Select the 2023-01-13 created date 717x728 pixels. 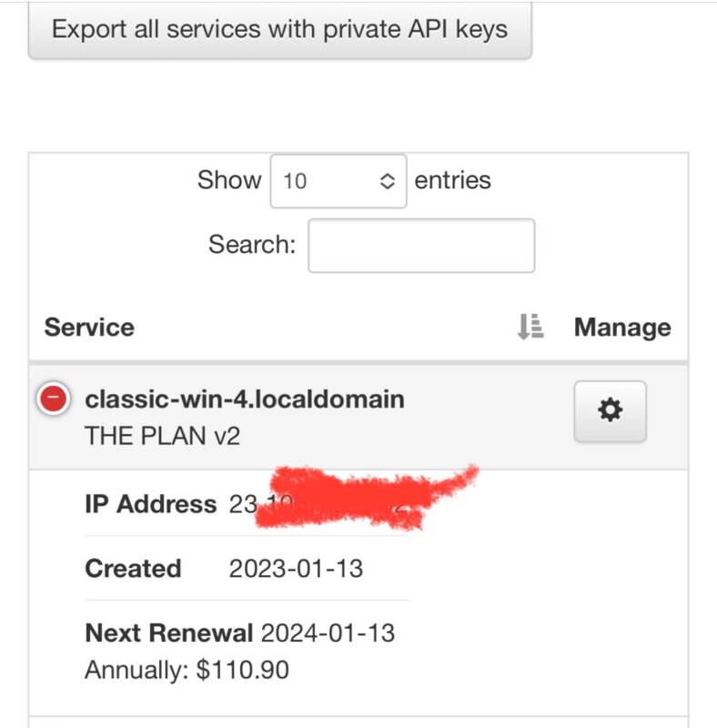pos(296,569)
